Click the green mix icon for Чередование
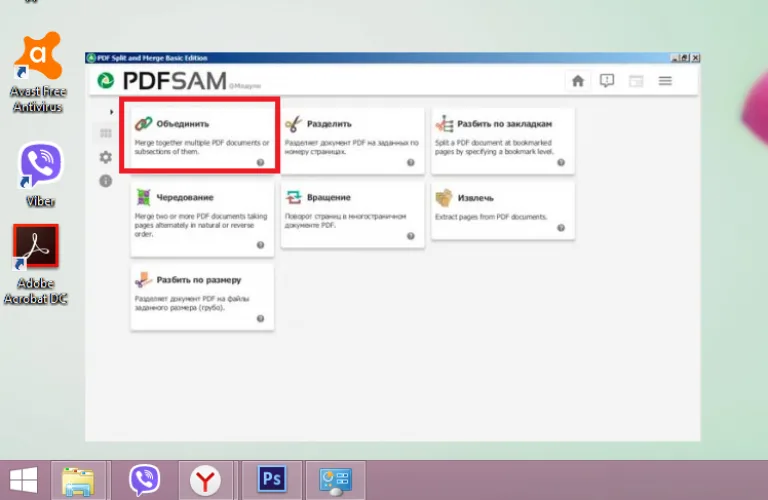Image resolution: width=768 pixels, height=500 pixels. click(144, 197)
